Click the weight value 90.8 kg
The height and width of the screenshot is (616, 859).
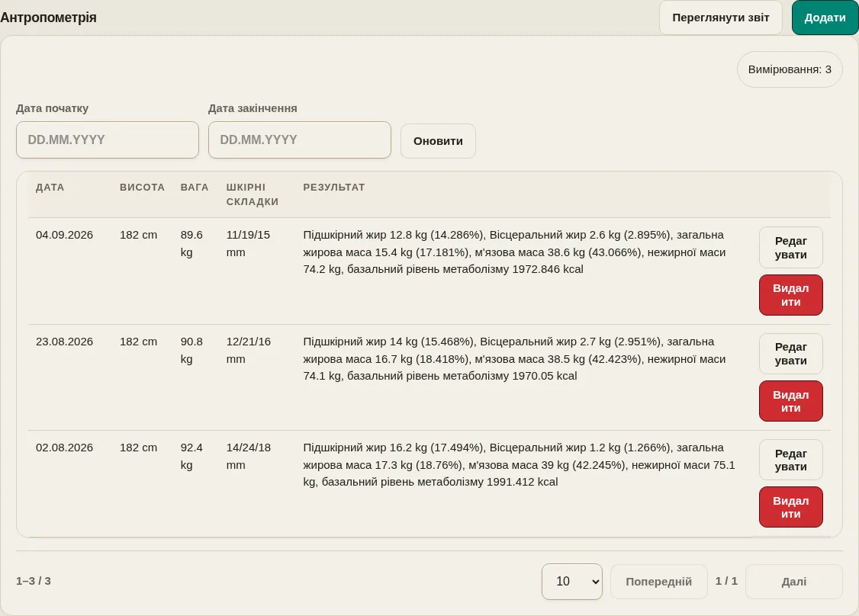coord(191,351)
